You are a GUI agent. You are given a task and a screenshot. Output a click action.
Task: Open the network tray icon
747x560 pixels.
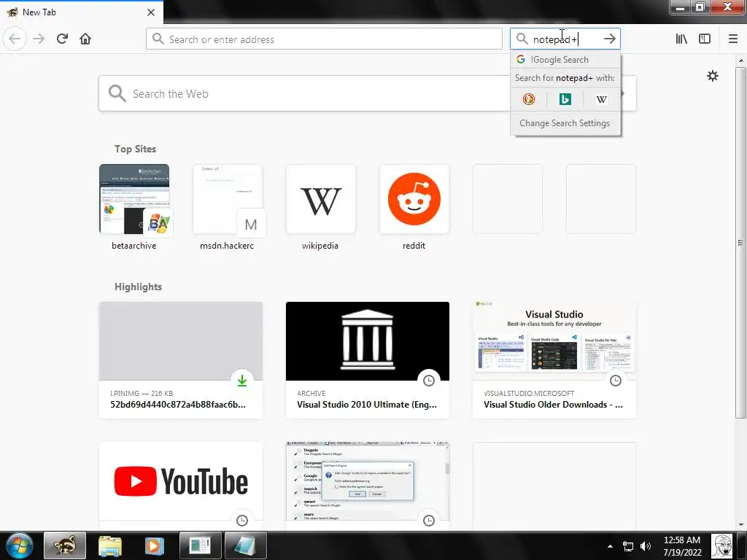pyautogui.click(x=628, y=546)
